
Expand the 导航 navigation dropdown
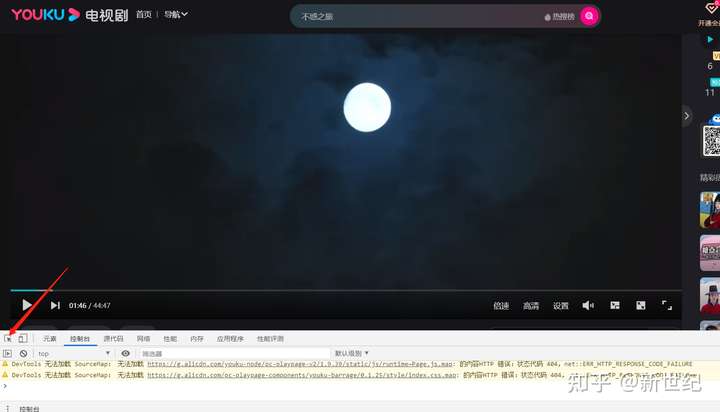(x=176, y=15)
